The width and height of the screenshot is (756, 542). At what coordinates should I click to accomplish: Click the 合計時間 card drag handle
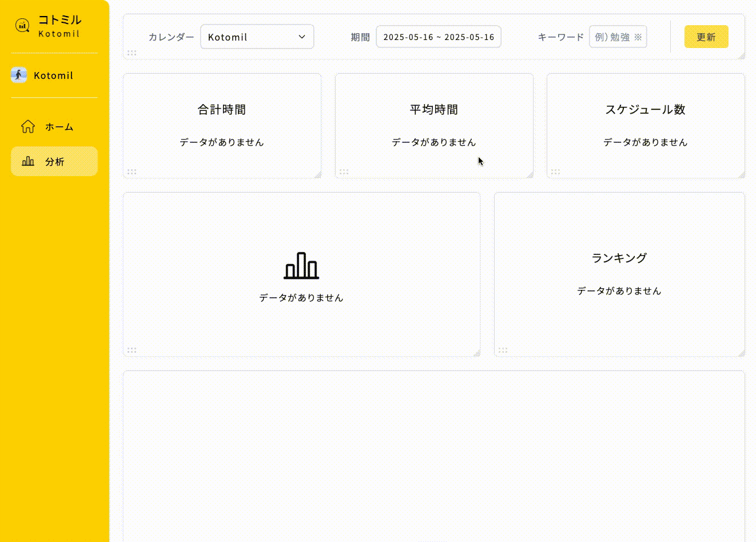132,172
